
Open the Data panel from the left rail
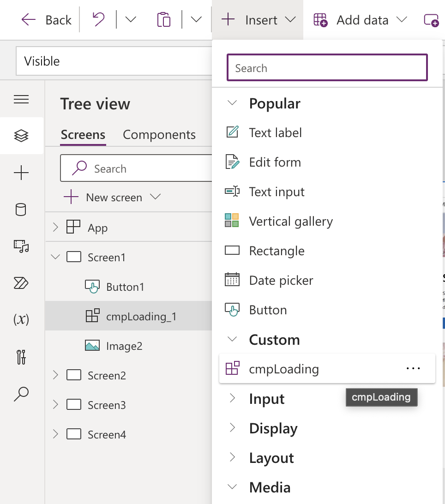pyautogui.click(x=21, y=210)
